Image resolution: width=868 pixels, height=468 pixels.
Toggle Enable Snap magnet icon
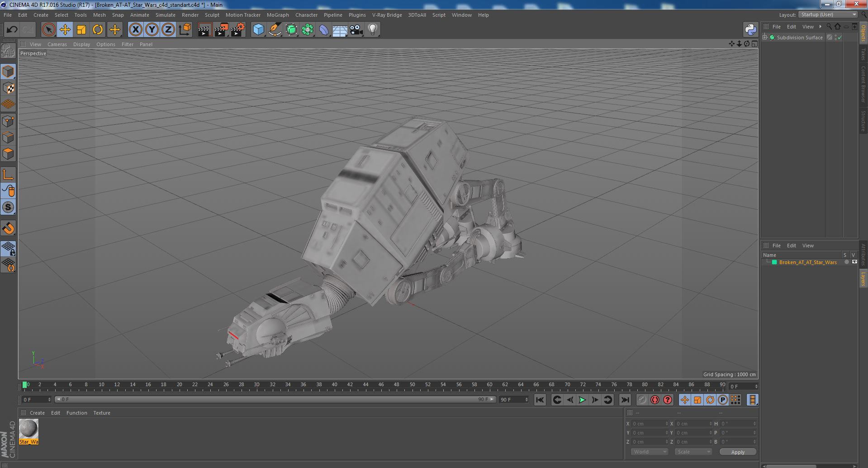click(8, 228)
